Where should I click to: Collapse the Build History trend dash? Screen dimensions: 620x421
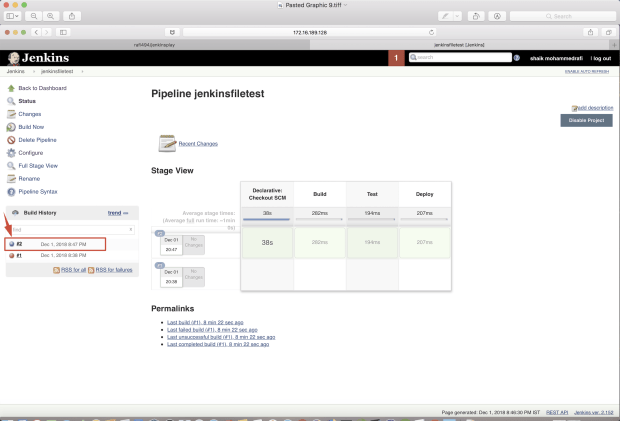pyautogui.click(x=126, y=213)
